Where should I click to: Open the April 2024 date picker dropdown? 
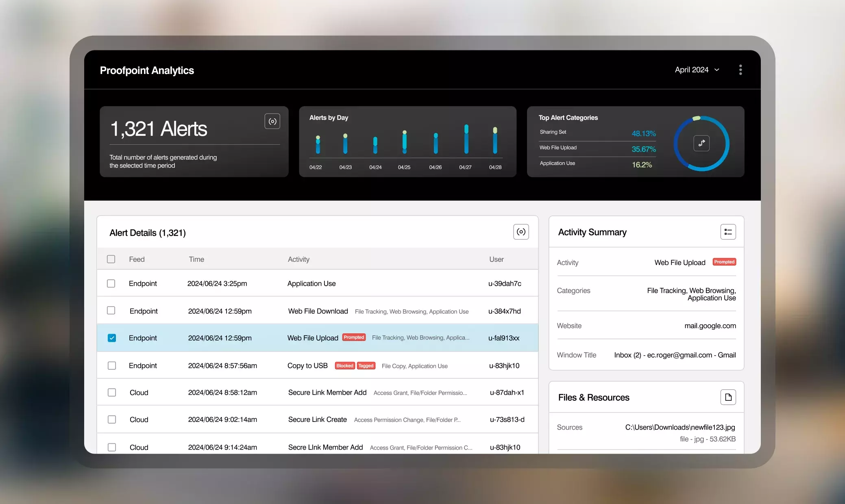pyautogui.click(x=696, y=70)
